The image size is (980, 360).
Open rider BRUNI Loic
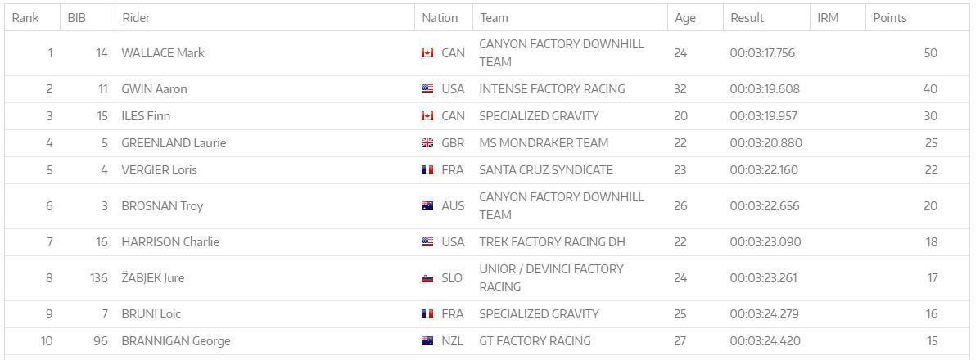pos(151,314)
